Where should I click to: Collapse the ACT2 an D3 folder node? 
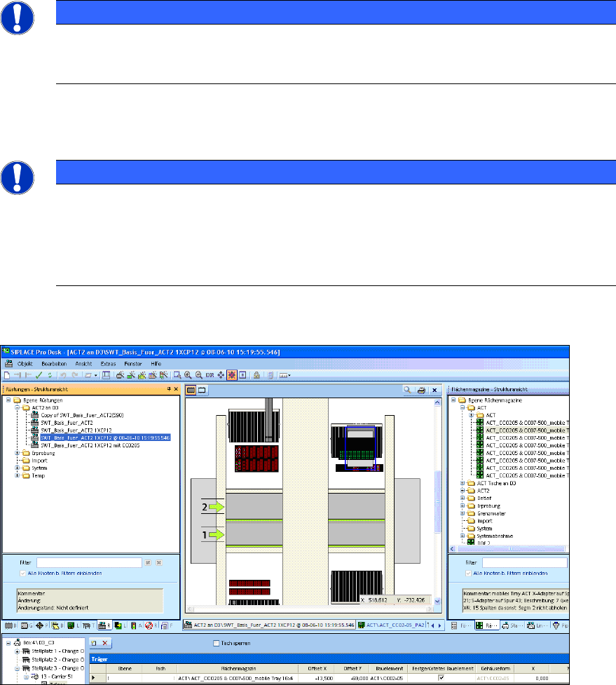pos(18,407)
